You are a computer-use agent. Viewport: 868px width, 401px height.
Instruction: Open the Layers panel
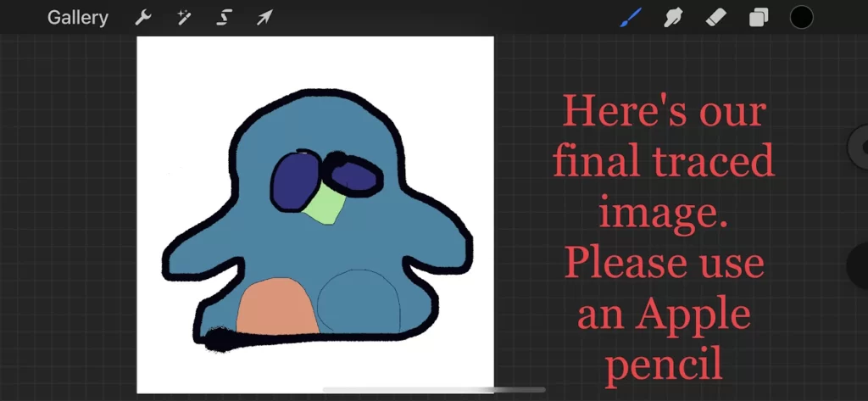(x=759, y=18)
